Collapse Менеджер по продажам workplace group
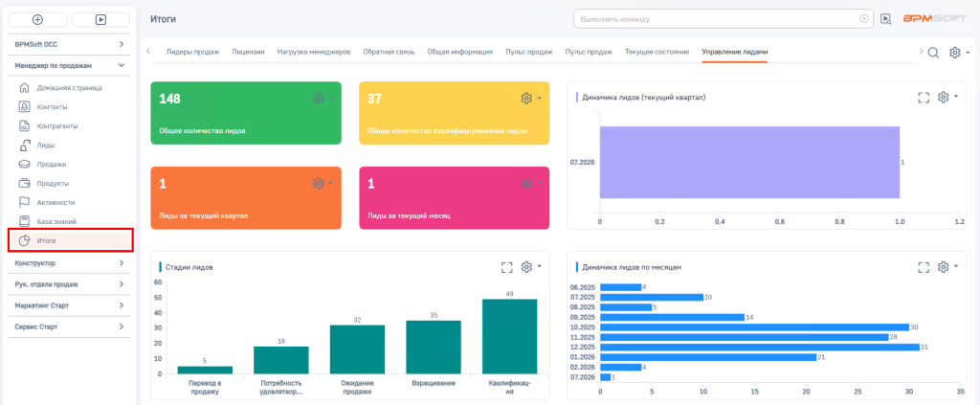Image resolution: width=980 pixels, height=405 pixels. click(x=69, y=65)
